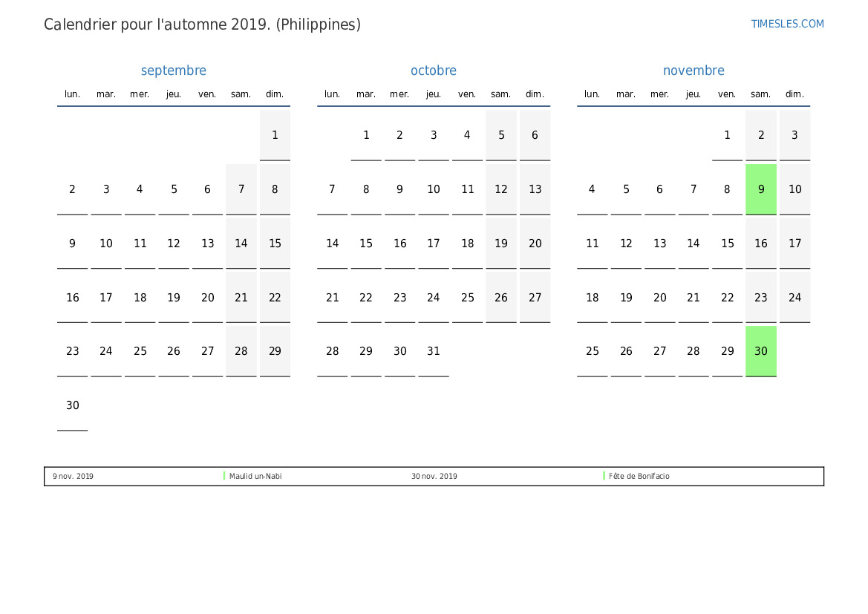Click October 16 date cell

click(399, 244)
